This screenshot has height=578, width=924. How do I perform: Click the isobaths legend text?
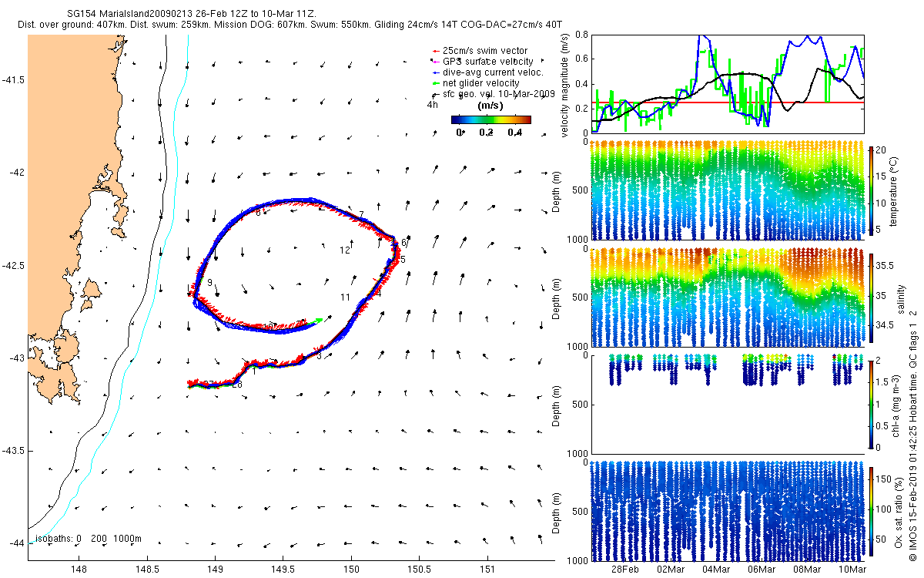[x=89, y=538]
